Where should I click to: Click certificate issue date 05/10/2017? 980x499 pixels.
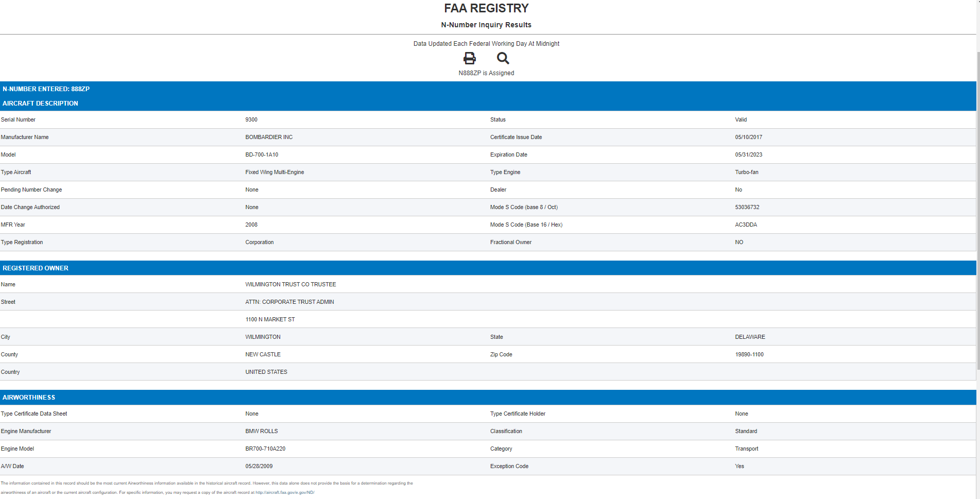748,137
